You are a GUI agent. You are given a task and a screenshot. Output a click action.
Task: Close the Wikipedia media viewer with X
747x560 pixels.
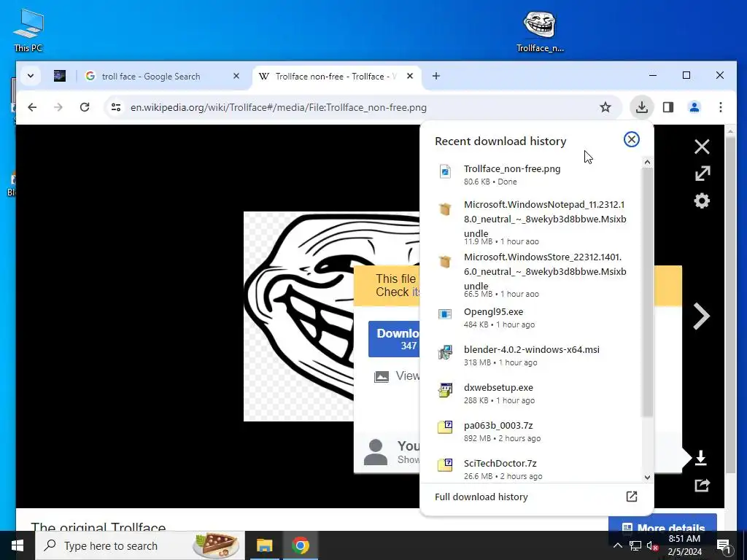(702, 147)
